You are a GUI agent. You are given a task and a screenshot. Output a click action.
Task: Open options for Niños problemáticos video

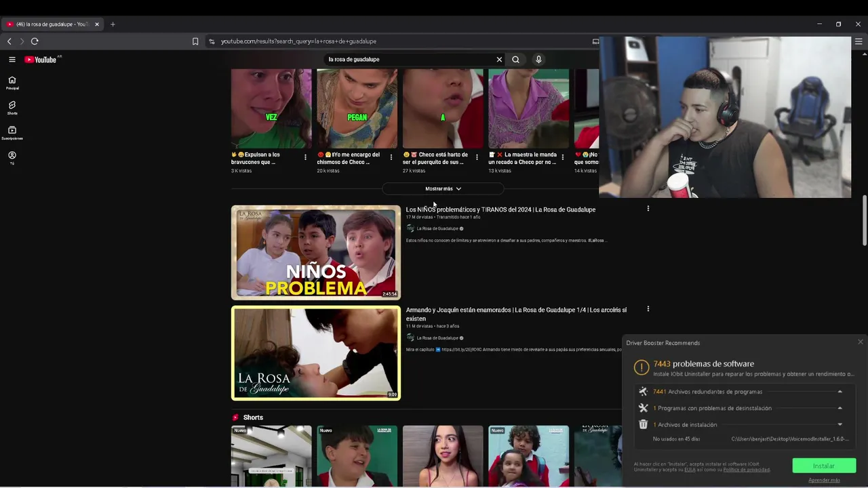point(648,209)
